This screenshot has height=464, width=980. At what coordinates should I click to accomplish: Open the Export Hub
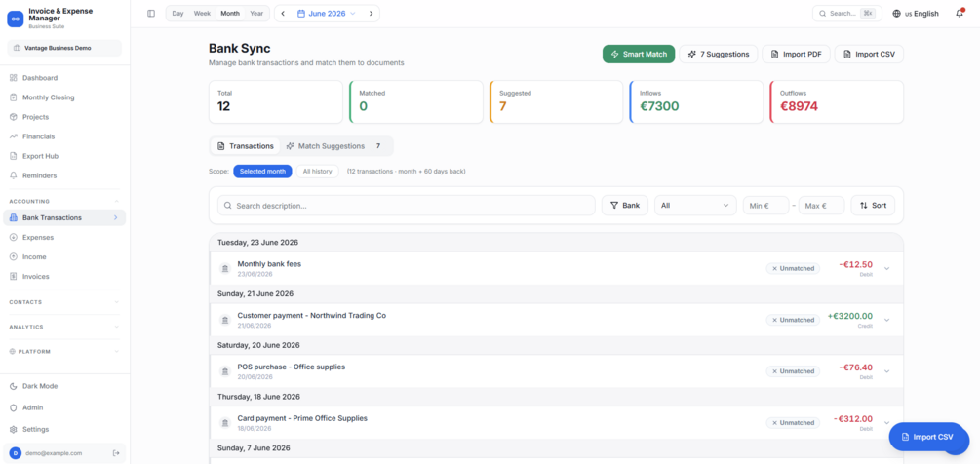click(65, 156)
